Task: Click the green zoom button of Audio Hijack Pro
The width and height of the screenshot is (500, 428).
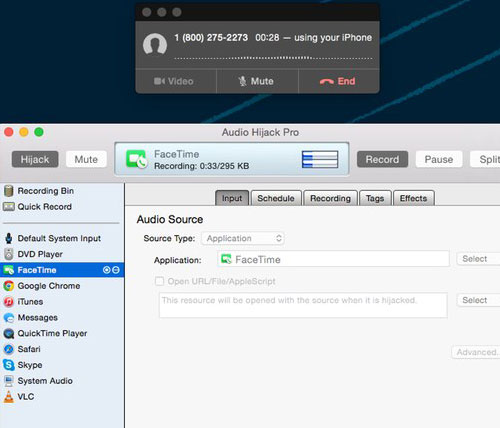Action: [39, 132]
